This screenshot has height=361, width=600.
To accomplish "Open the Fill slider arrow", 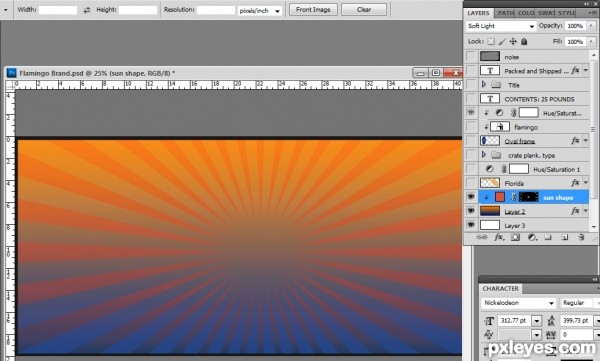I will click(591, 41).
